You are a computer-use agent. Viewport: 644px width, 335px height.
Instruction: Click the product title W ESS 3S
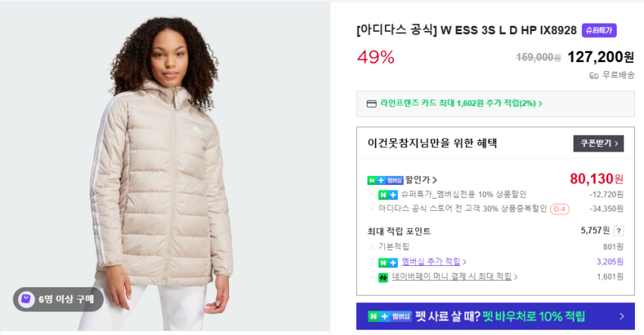coord(467,30)
